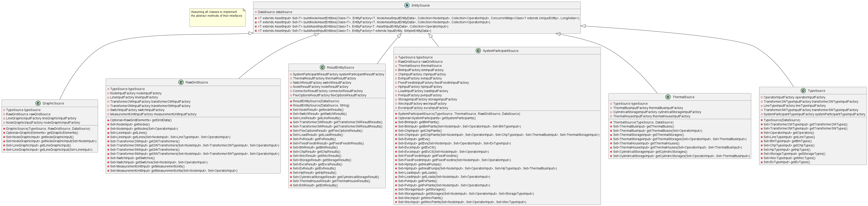Select 'LineGraphicInputFactory lineGraphicInputFactory' field
The height and width of the screenshot is (206, 868).
(x=41, y=118)
